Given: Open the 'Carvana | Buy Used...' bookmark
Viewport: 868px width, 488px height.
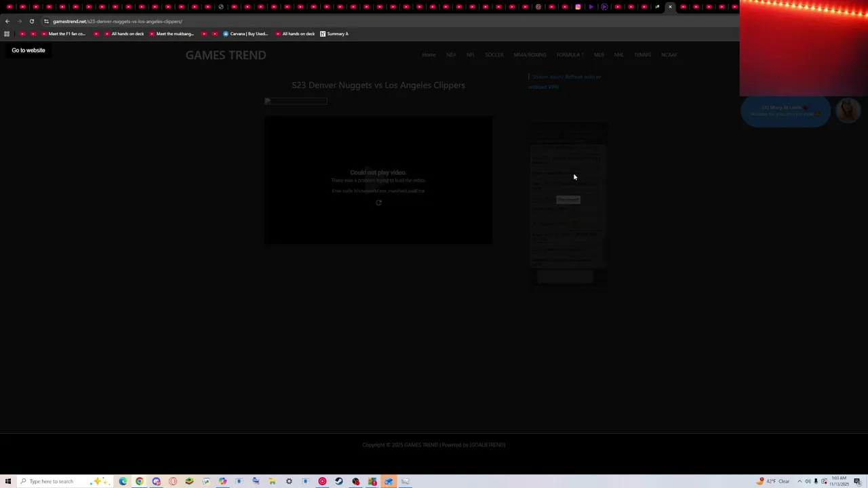Looking at the screenshot, I should (245, 34).
